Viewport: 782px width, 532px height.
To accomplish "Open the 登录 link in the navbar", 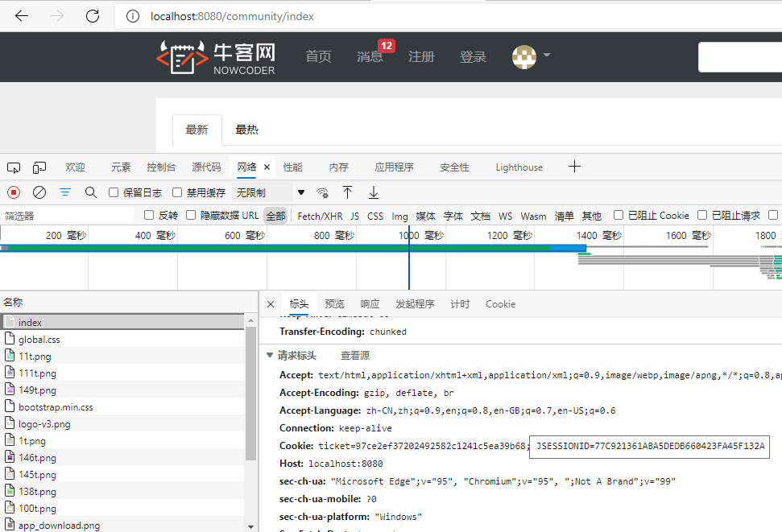I will (x=472, y=56).
